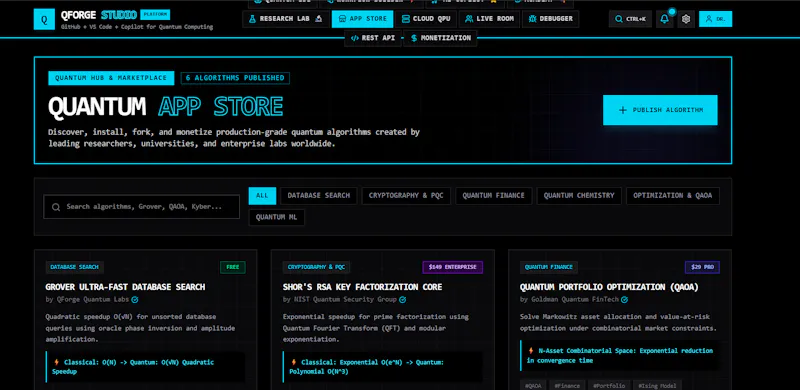Click the #Ising Model tag
Image resolution: width=800 pixels, height=390 pixels.
point(657,385)
